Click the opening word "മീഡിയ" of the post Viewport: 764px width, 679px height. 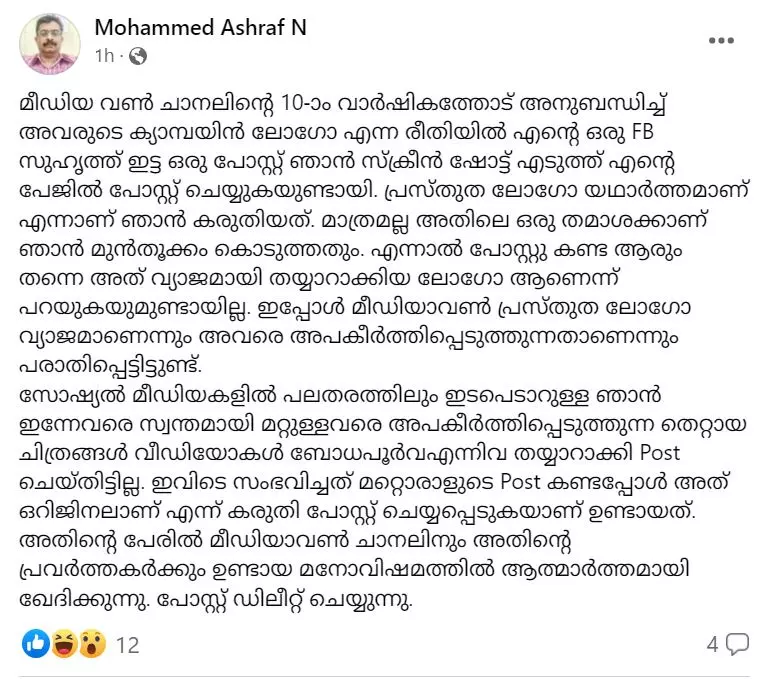click(51, 104)
